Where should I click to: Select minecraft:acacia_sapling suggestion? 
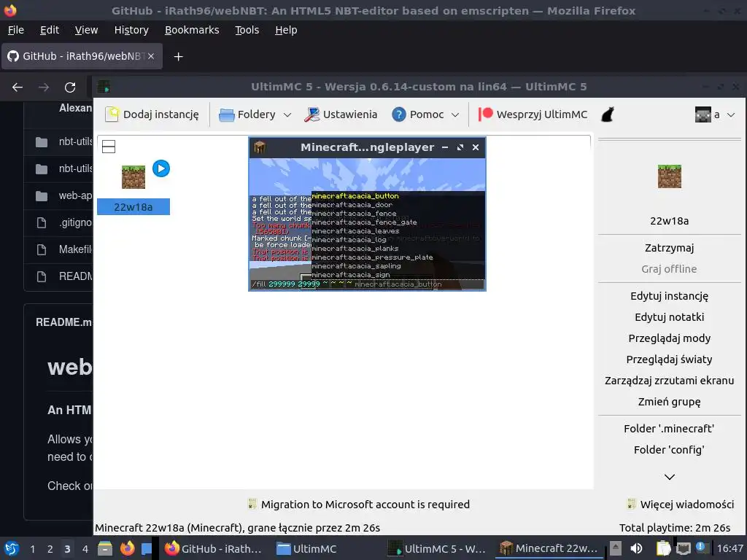point(356,265)
